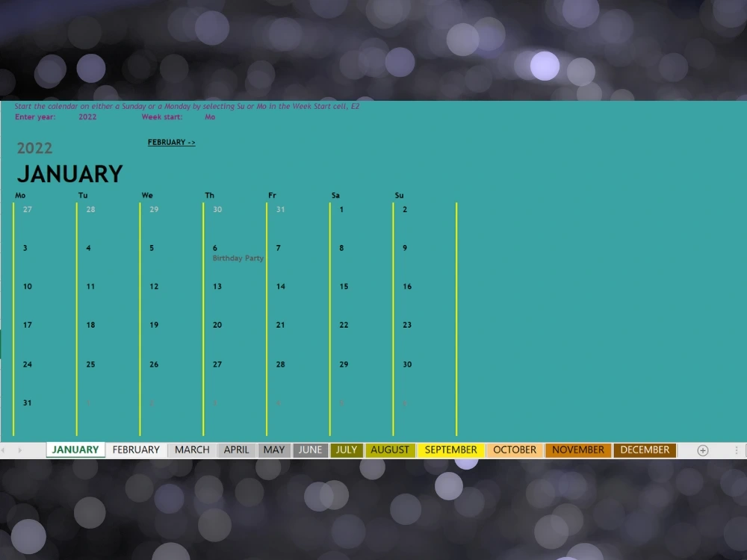Select date cell 10
Image resolution: width=747 pixels, height=560 pixels.
[x=28, y=286]
